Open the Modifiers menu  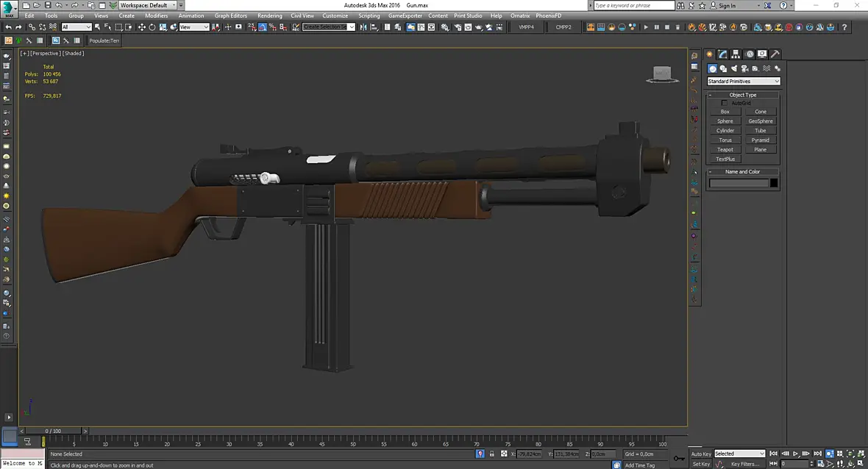pos(156,15)
